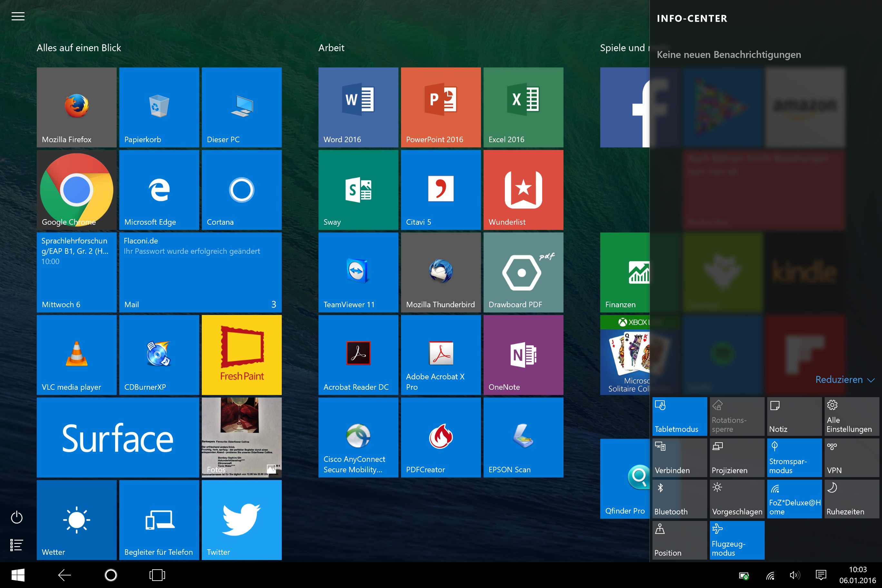Click the Cortana circle in taskbar
The width and height of the screenshot is (882, 588).
point(111,575)
